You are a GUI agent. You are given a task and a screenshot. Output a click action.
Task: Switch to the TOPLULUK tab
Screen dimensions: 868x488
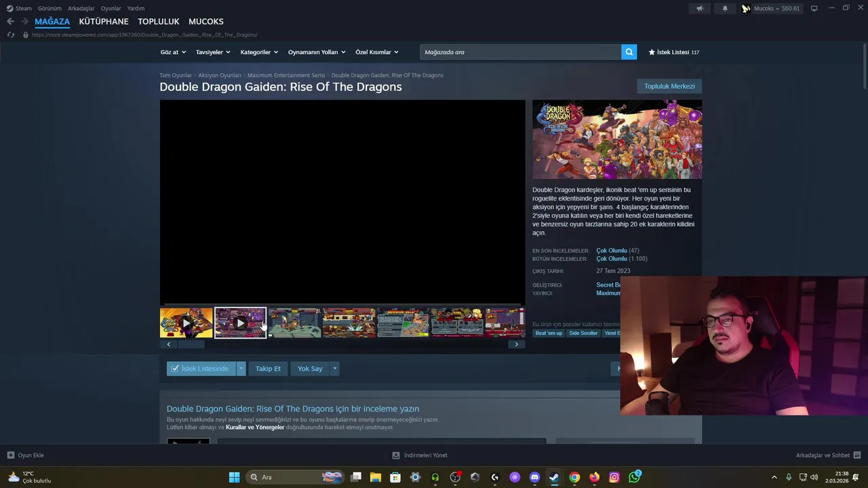click(159, 22)
